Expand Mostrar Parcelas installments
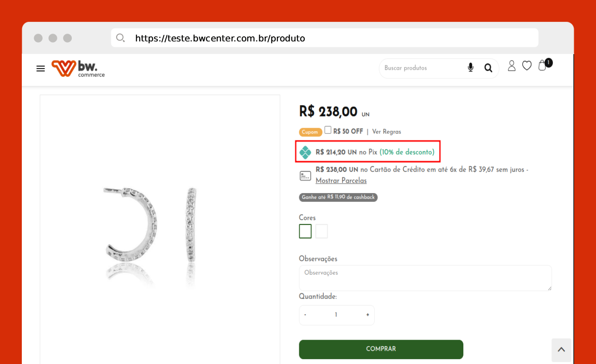The image size is (596, 364). (341, 180)
